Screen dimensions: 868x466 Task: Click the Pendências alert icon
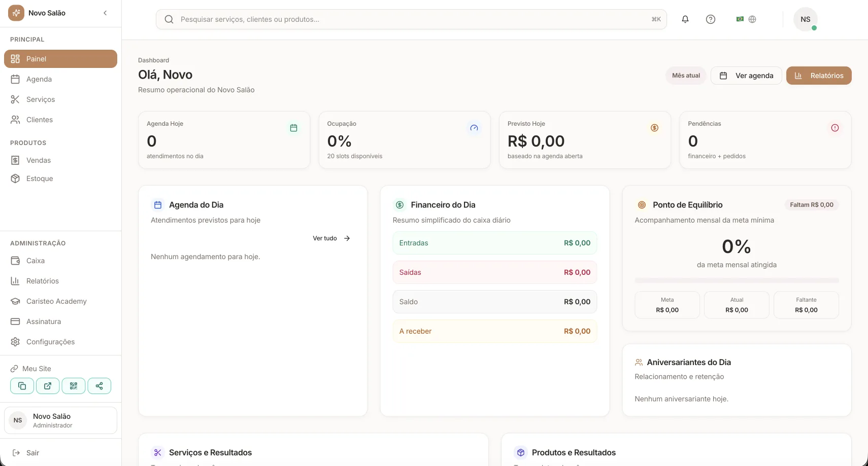(835, 128)
